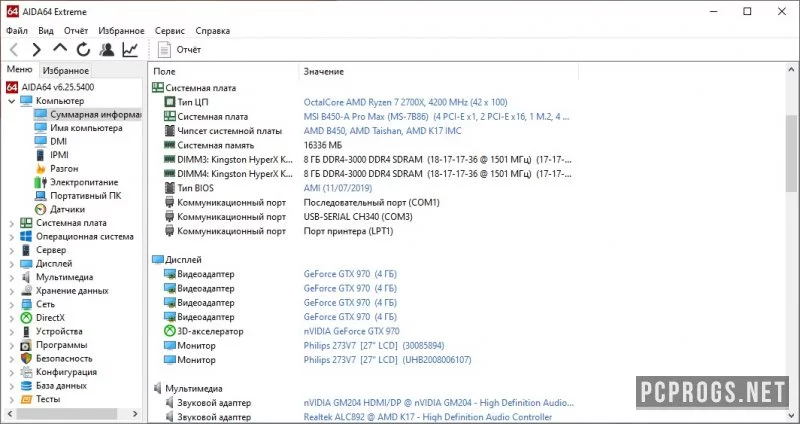Expand the Дисплей tree node

(12, 264)
